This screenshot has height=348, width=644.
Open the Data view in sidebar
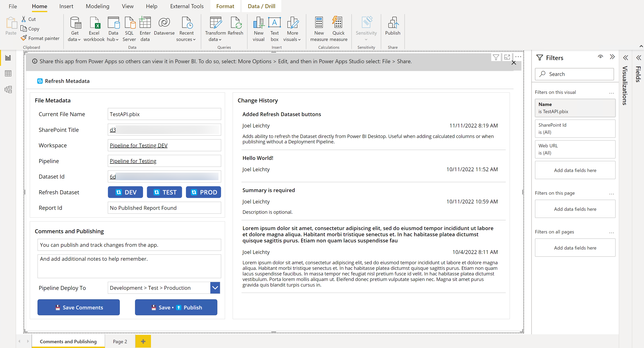8,74
